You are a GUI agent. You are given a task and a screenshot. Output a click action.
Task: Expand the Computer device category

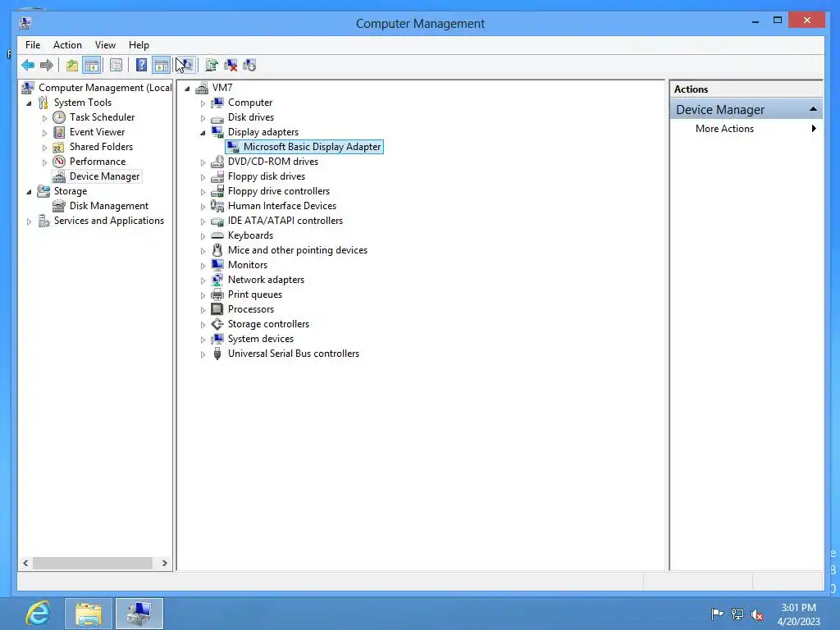tap(203, 103)
